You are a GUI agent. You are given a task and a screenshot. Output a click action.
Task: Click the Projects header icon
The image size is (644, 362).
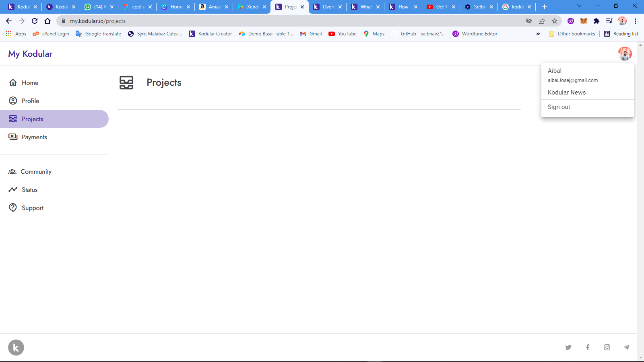point(126,82)
